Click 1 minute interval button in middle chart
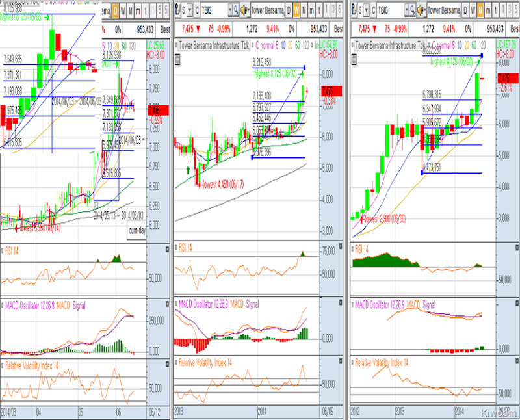Viewport: 520px width, 420px height. click(x=327, y=10)
